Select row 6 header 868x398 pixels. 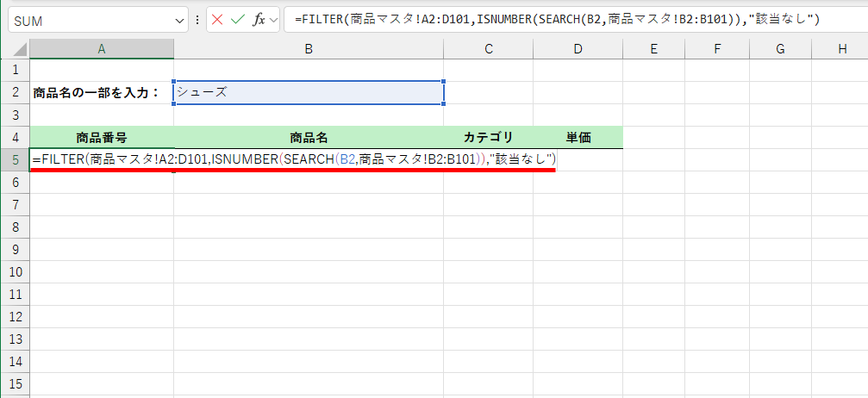coord(15,182)
